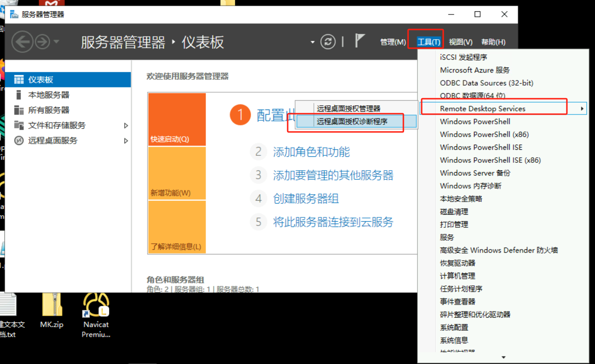
Task: Open the 管理(M) menu
Action: (x=393, y=42)
